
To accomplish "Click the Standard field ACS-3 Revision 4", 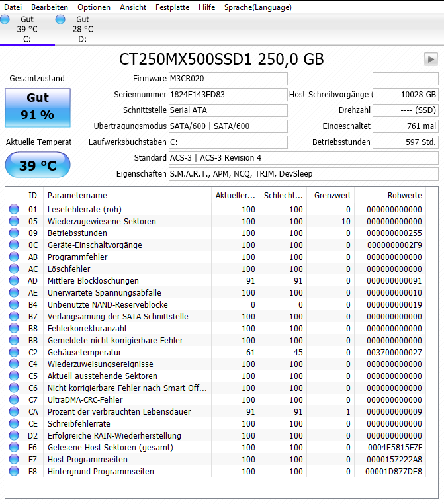I will [304, 158].
